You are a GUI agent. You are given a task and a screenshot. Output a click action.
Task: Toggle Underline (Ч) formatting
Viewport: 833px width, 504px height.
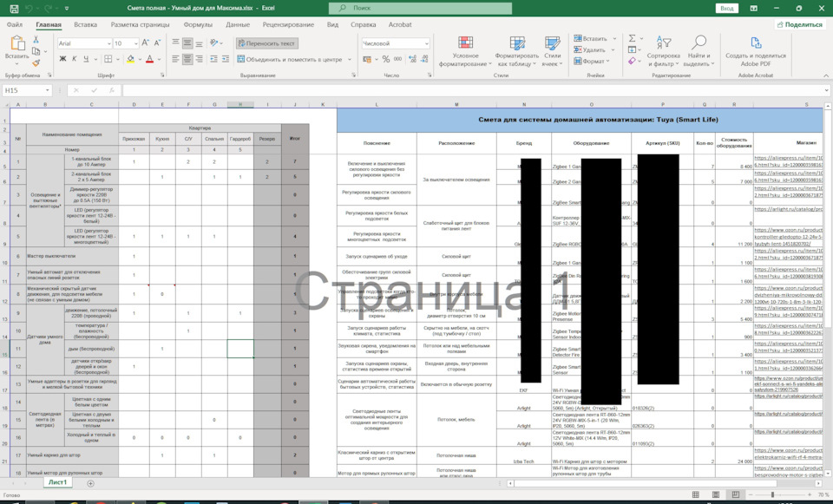tap(86, 59)
